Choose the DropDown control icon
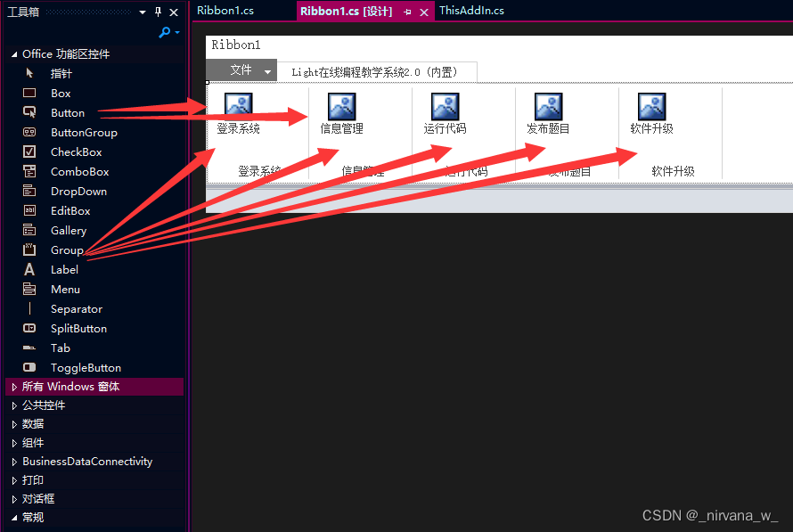Image resolution: width=793 pixels, height=532 pixels. click(29, 191)
